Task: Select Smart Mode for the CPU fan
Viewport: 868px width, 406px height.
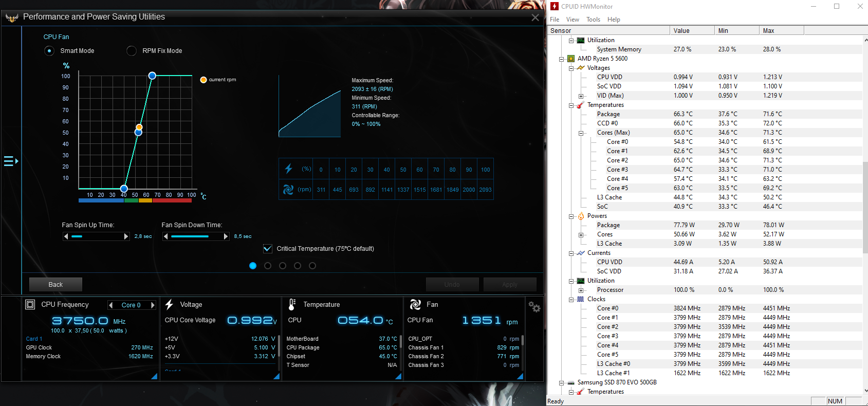Action: pos(49,51)
